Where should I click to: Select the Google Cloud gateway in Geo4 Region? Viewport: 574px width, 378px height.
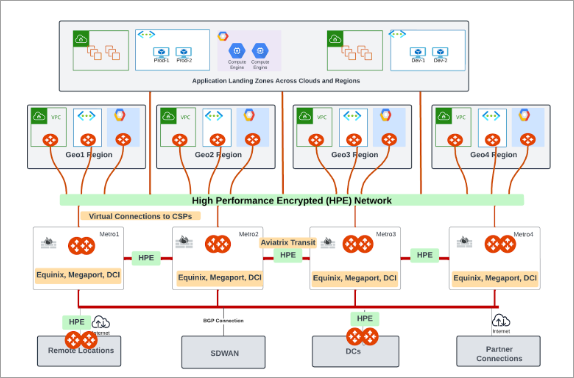(x=528, y=139)
